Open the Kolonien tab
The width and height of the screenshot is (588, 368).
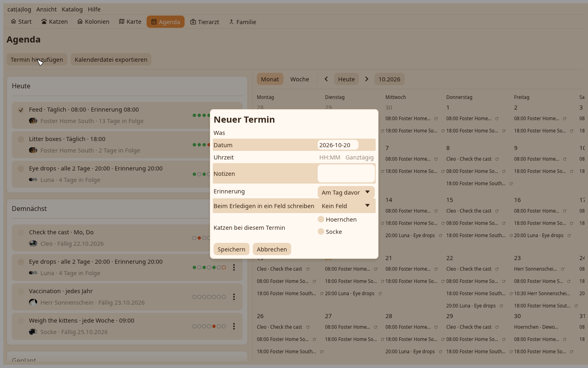(94, 22)
